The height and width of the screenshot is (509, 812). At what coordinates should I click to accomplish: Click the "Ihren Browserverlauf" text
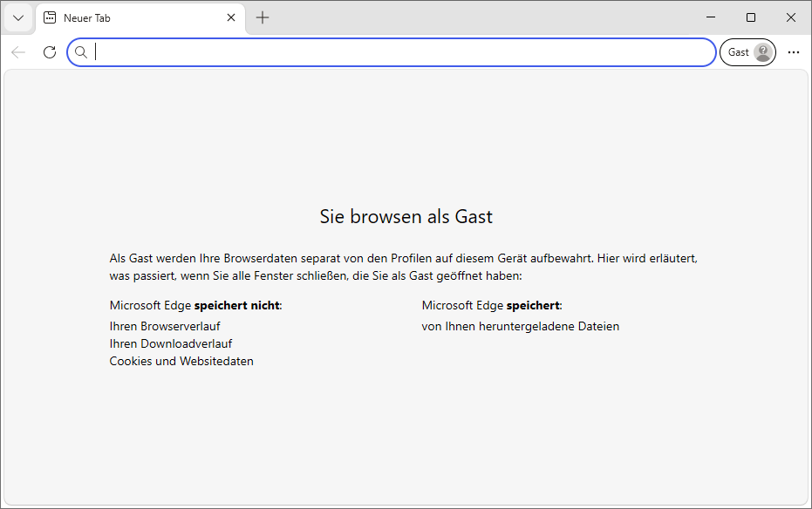pos(165,326)
